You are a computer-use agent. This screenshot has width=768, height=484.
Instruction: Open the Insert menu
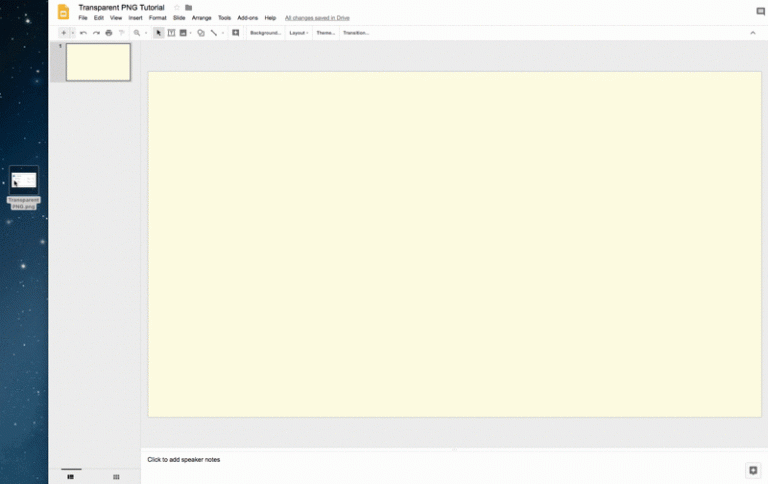135,18
